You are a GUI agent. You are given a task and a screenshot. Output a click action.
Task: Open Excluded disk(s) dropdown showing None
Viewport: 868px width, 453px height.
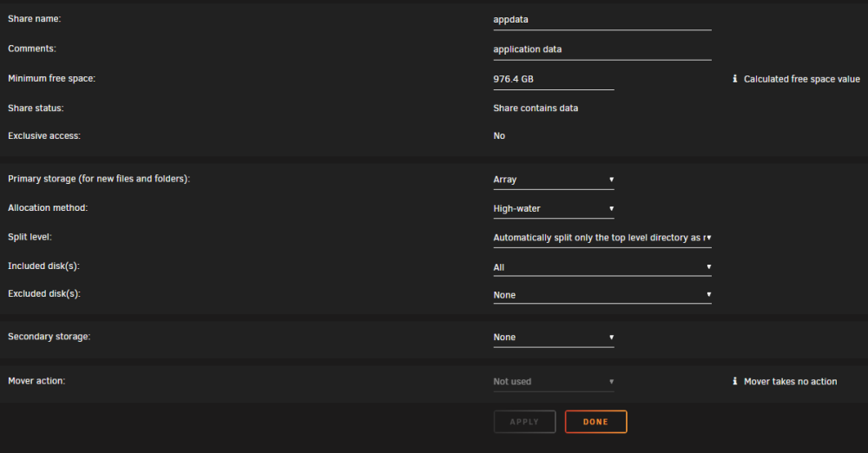[602, 294]
